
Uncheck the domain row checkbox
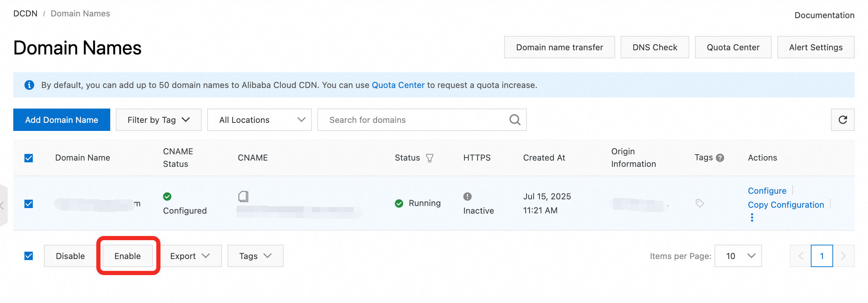pyautogui.click(x=29, y=204)
